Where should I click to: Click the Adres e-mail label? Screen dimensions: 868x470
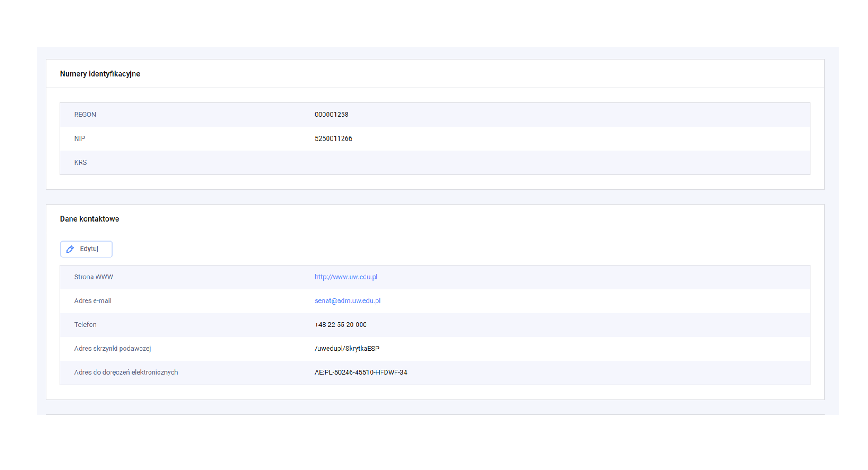click(x=92, y=301)
